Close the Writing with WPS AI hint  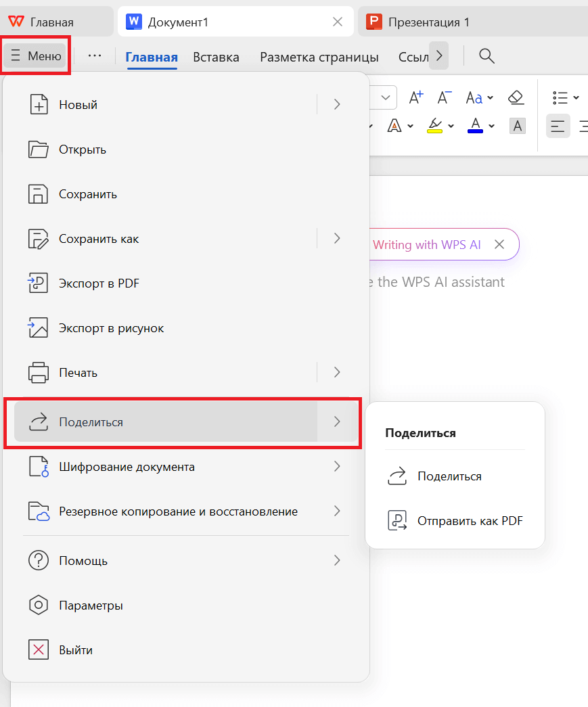click(x=499, y=245)
